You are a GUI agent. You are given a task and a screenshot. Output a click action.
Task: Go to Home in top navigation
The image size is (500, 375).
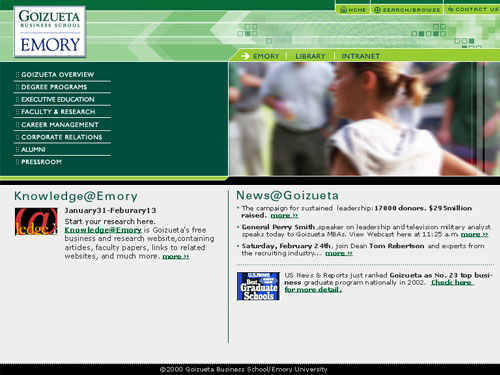point(353,10)
